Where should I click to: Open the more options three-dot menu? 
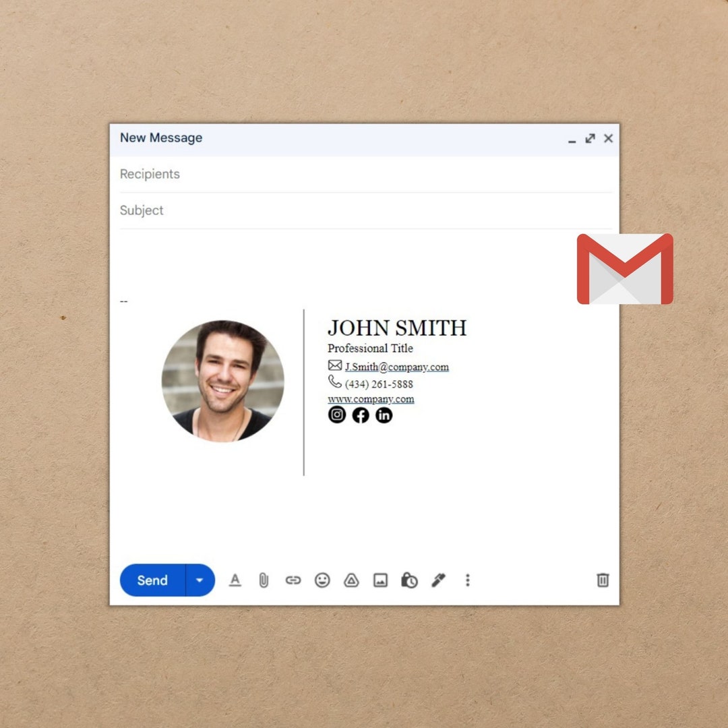pos(467,580)
